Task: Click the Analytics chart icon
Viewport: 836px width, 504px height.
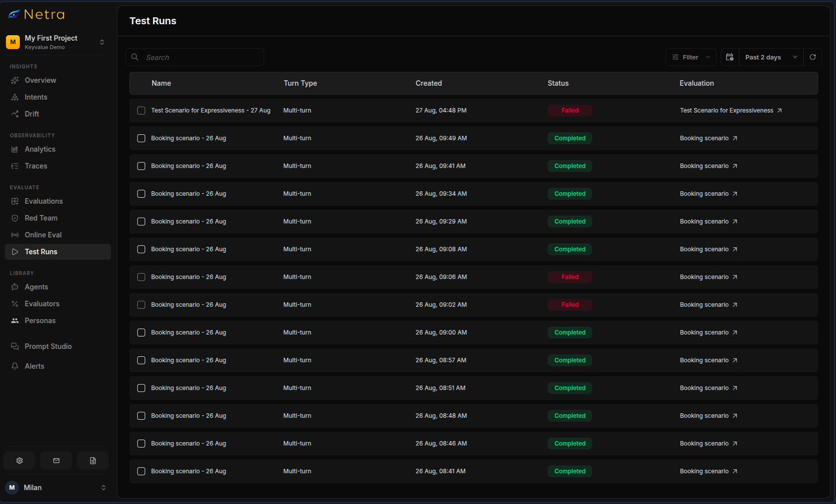Action: point(15,149)
